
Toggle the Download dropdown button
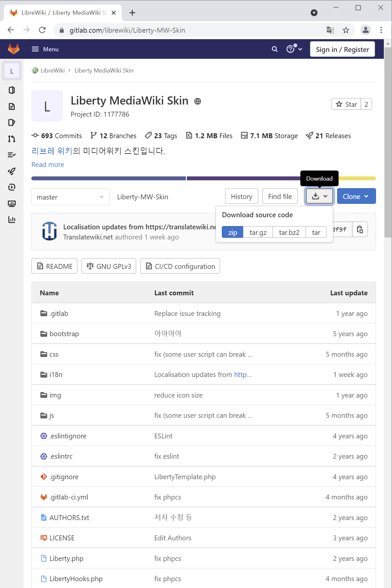point(319,196)
